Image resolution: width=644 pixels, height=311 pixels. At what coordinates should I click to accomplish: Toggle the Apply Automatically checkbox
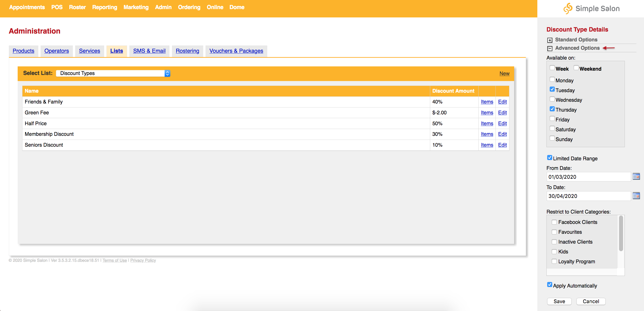[x=549, y=285]
